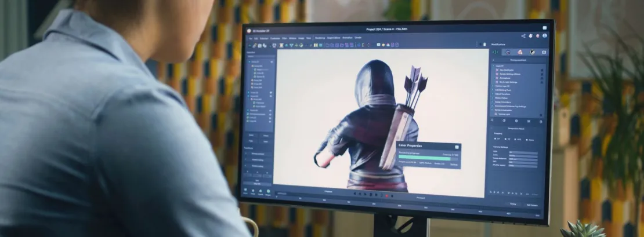This screenshot has width=644, height=237.
Task: Toggle visibility of the Atmosphere modifier
Action: [x=542, y=78]
